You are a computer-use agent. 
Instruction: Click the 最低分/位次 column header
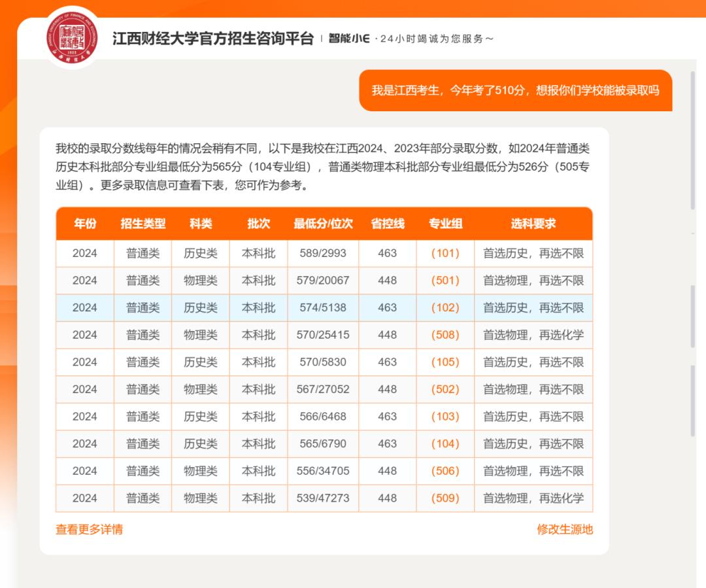pos(323,224)
